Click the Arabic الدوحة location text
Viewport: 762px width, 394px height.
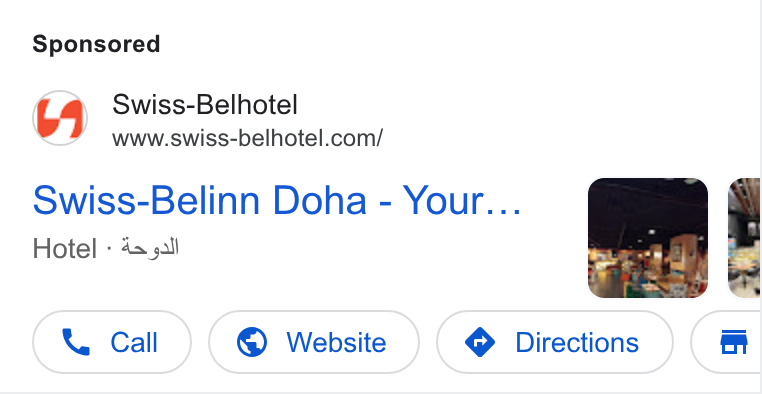[150, 248]
